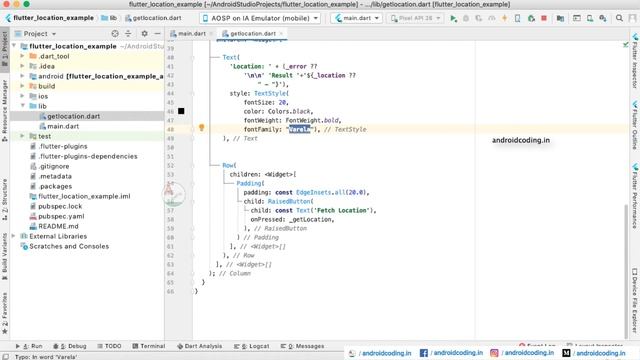Open the Flutter Performance side panel
This screenshot has height=360, width=640.
[635, 196]
